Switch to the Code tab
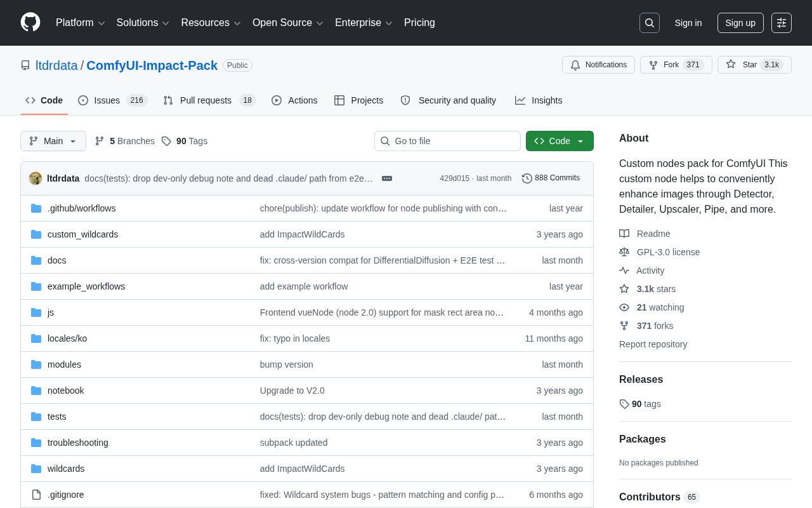Viewport: 812px width, 508px height. (x=44, y=100)
